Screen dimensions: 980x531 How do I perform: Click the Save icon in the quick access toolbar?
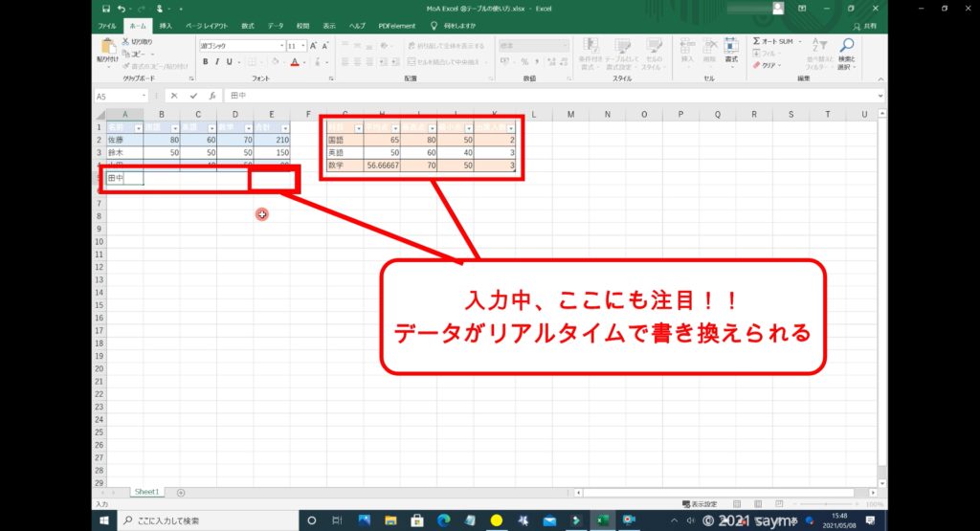(x=104, y=9)
